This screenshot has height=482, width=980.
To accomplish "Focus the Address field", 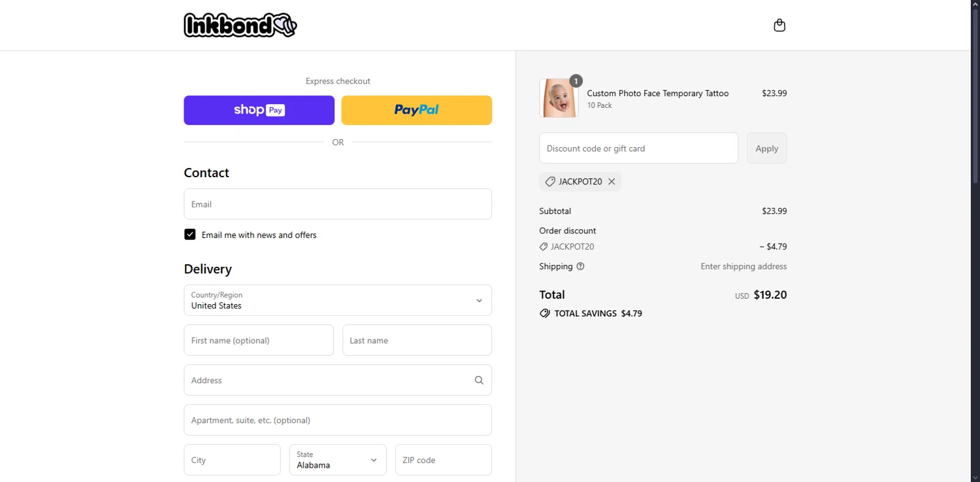I will [x=338, y=380].
